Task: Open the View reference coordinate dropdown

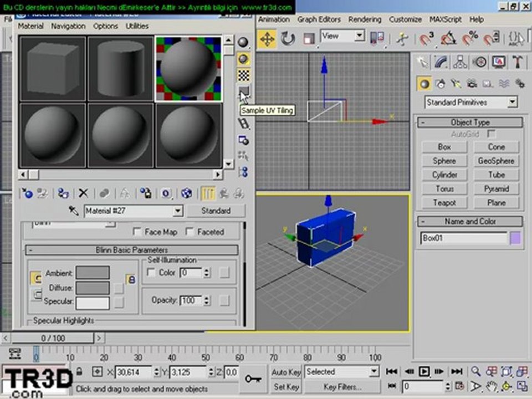Action: tap(359, 35)
